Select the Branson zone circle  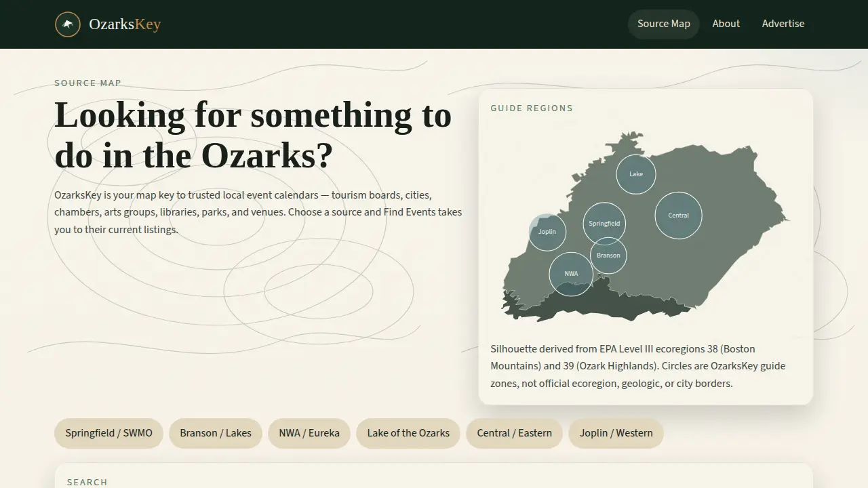click(x=608, y=256)
